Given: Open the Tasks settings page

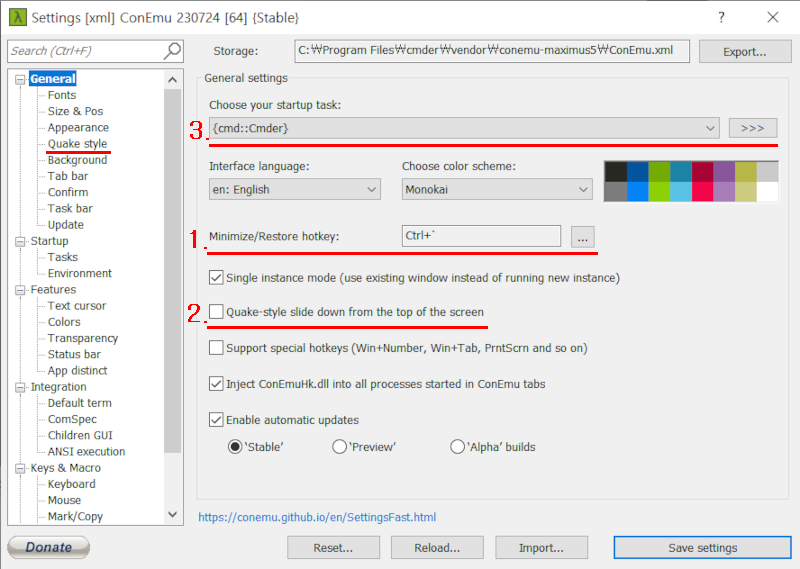Looking at the screenshot, I should coord(63,257).
